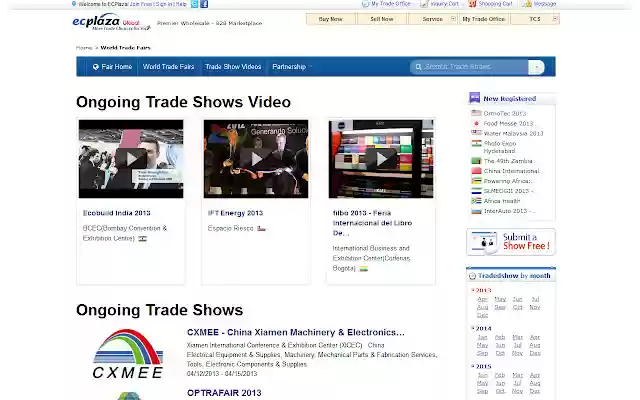Click the CXMEE logo image
The width and height of the screenshot is (640, 400).
pyautogui.click(x=128, y=354)
